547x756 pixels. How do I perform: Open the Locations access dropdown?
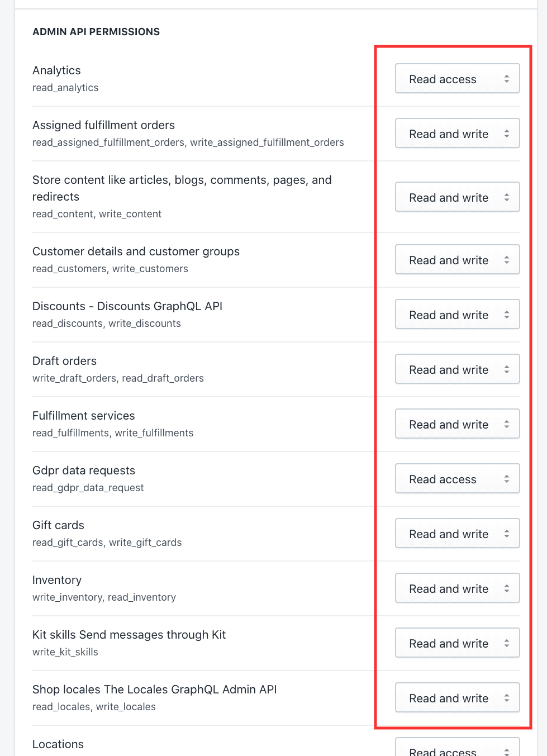point(457,748)
